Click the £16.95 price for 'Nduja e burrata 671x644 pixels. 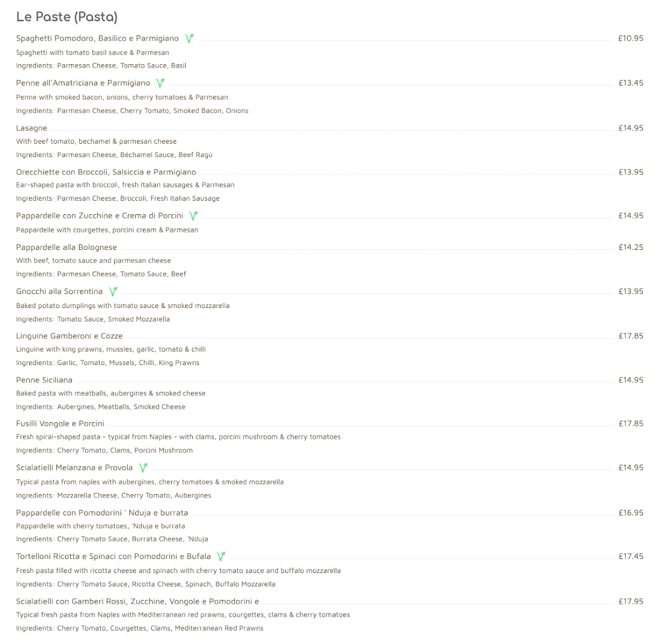(631, 513)
